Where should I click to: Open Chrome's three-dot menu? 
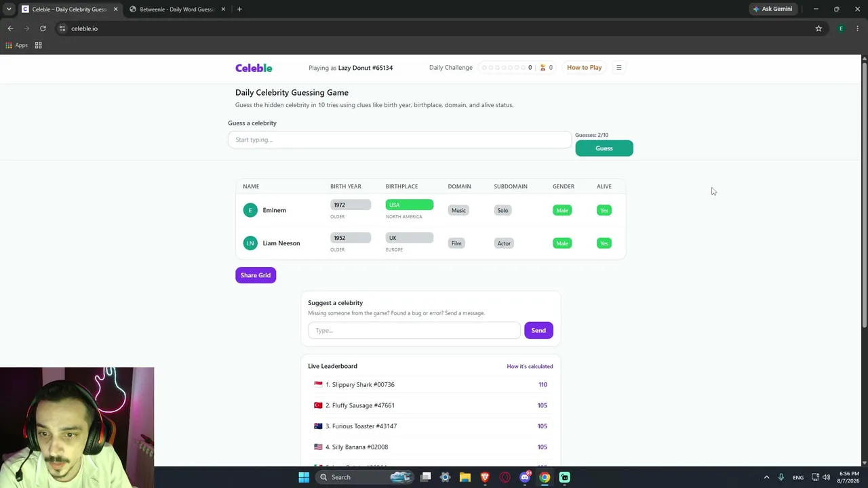coord(858,28)
